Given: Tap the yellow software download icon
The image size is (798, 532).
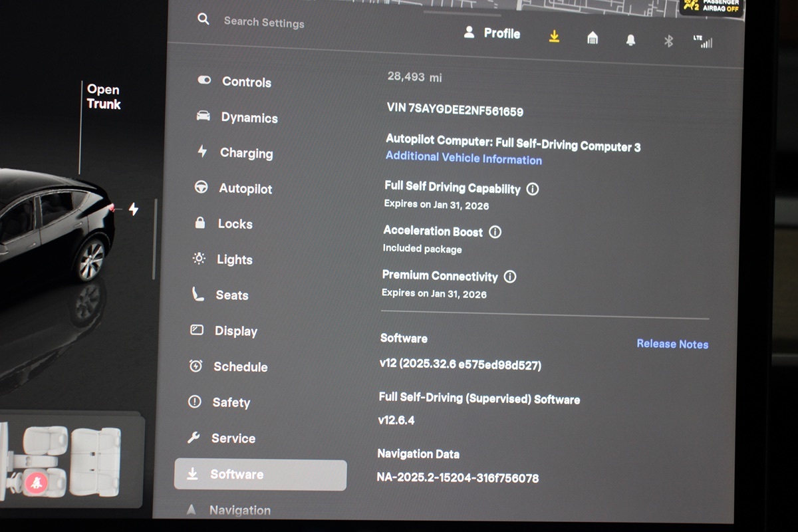Looking at the screenshot, I should (x=554, y=37).
